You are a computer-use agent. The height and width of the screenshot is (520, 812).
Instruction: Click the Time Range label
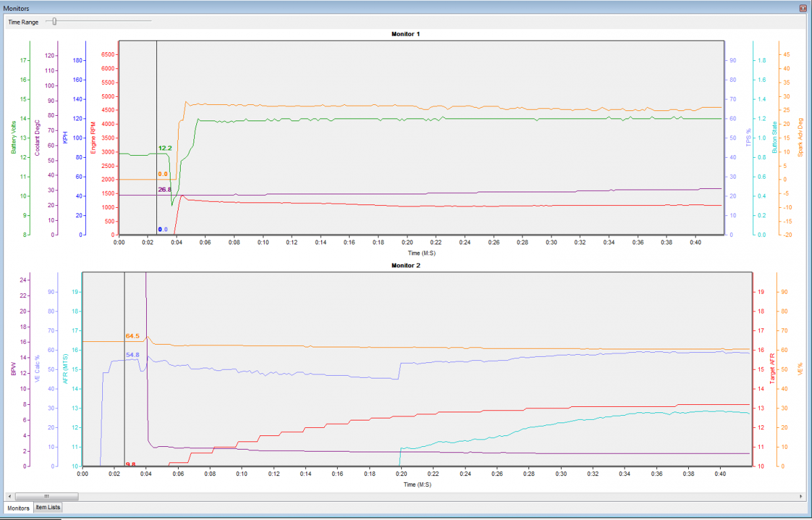(23, 22)
